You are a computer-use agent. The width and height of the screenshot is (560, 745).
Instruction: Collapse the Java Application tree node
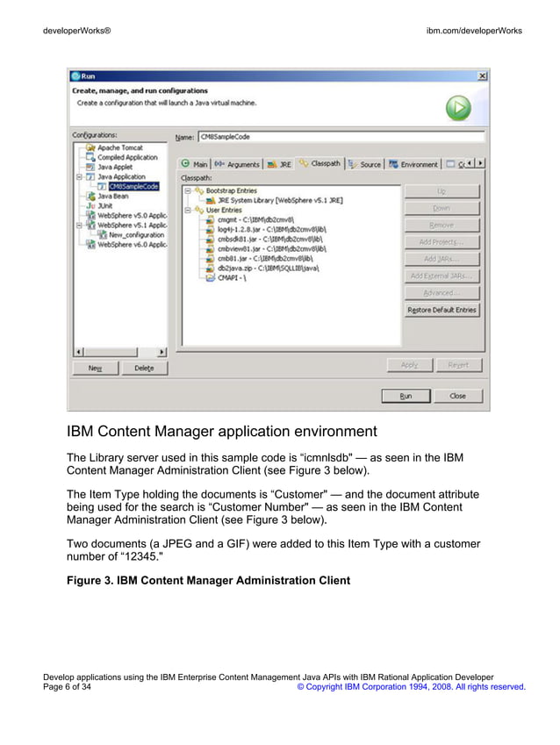[79, 176]
